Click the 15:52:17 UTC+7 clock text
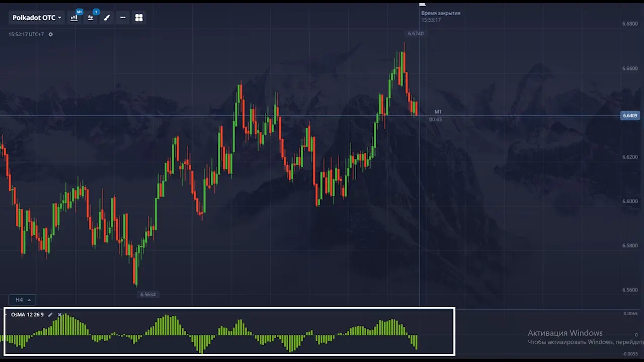This screenshot has width=644, height=362. pyautogui.click(x=26, y=35)
